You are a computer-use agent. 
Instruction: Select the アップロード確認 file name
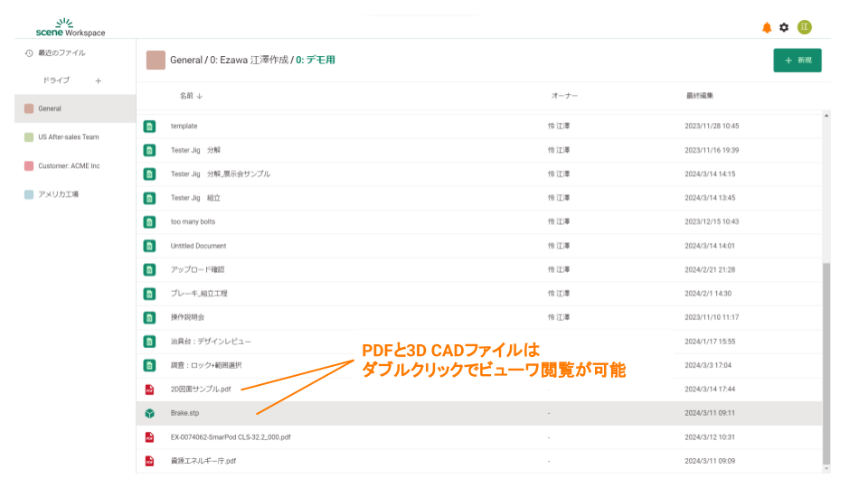coord(198,269)
